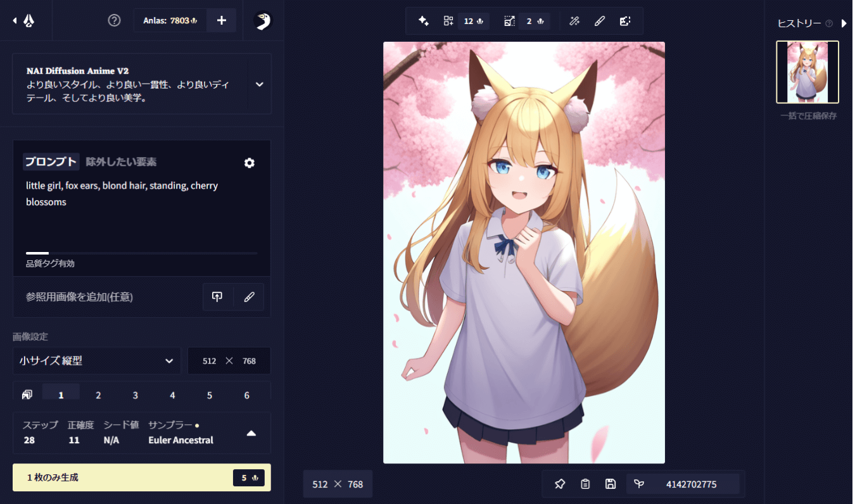Open the NAI Diffusion Anime V2 model dropdown

coord(259,84)
